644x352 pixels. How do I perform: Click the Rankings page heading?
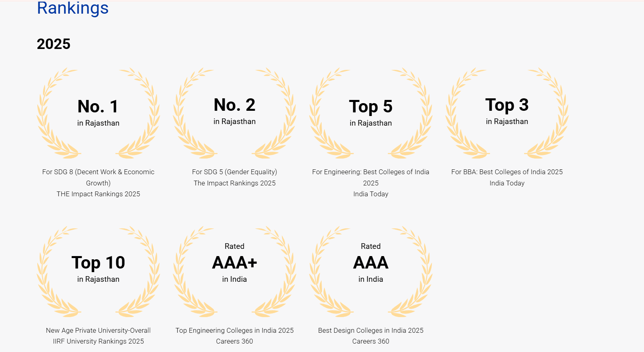tap(73, 8)
